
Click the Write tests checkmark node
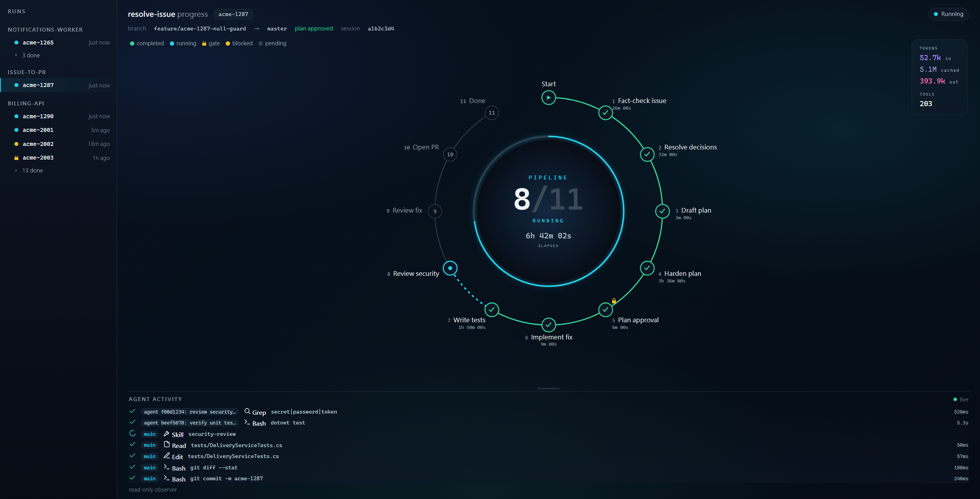[x=492, y=310]
